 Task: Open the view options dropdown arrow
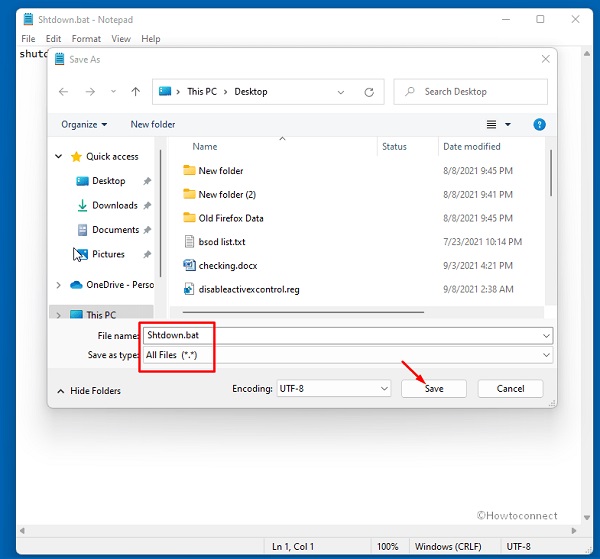(x=508, y=124)
